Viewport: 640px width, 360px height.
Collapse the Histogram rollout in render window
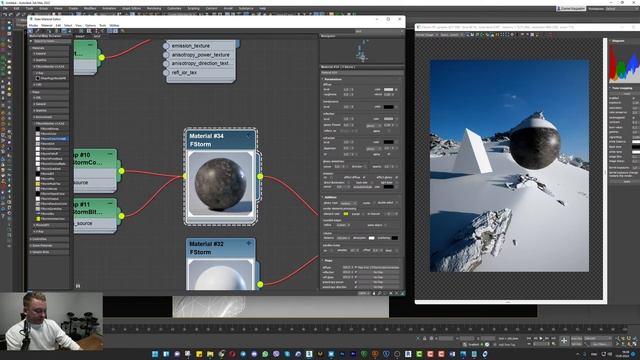coord(624,41)
